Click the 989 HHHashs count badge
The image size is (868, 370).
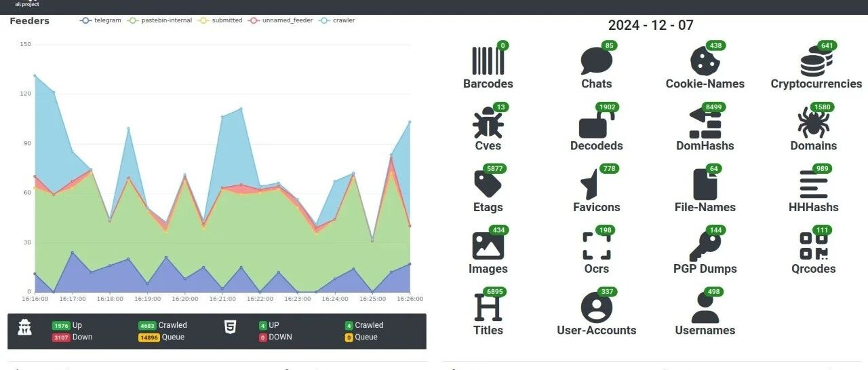click(822, 168)
